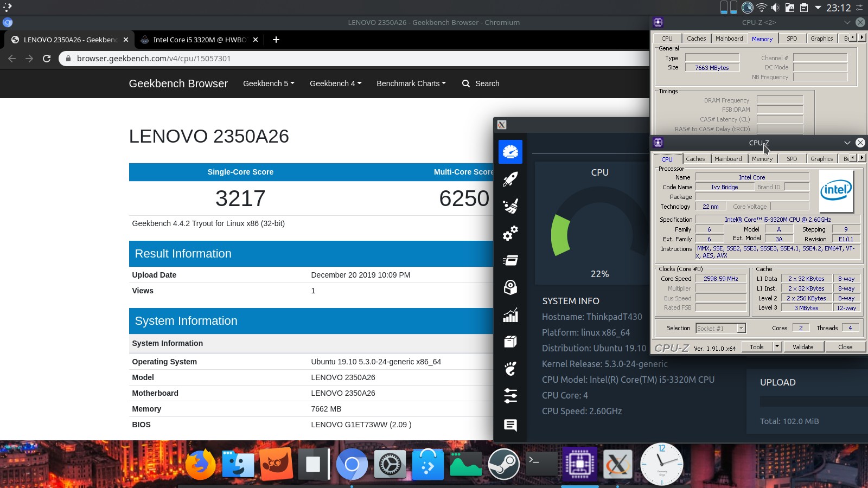Click the X11 app icon in dock
The image size is (868, 488).
point(617,465)
